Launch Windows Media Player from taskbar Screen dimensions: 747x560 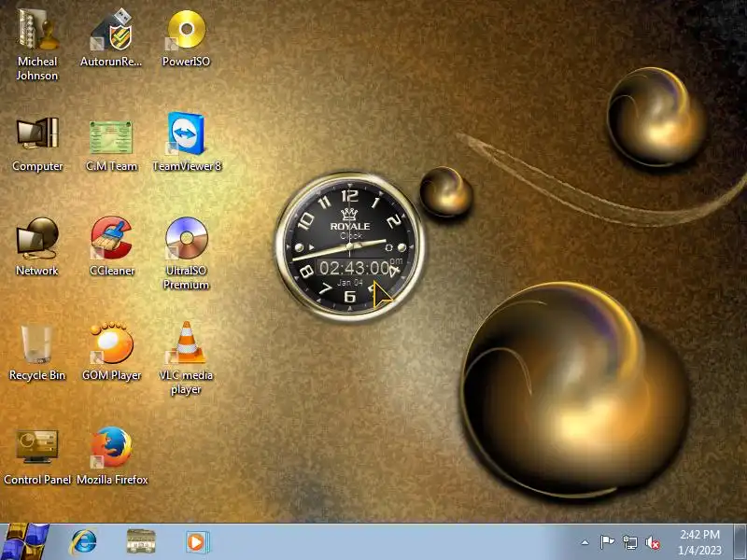coord(196,542)
